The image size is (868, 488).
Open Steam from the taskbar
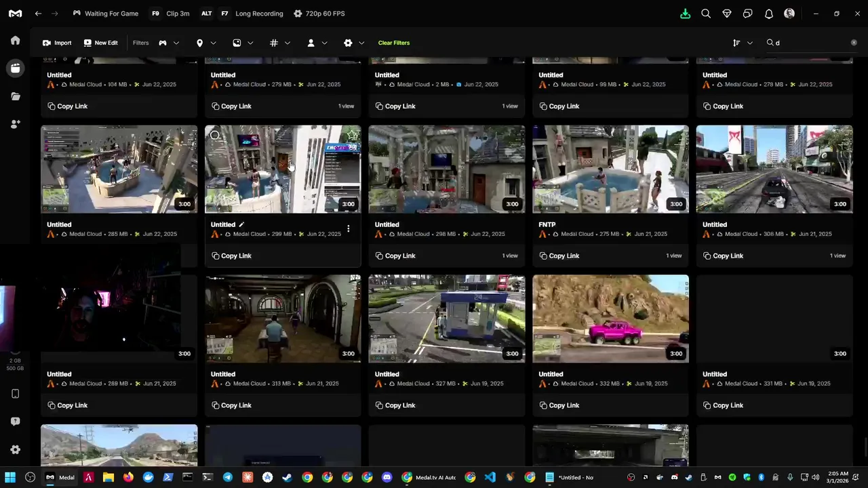coord(288,477)
